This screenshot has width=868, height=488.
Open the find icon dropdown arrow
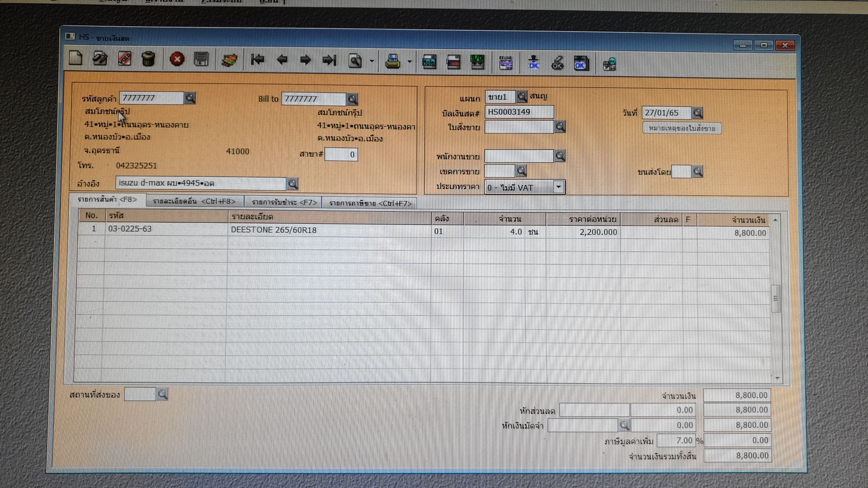coord(372,61)
